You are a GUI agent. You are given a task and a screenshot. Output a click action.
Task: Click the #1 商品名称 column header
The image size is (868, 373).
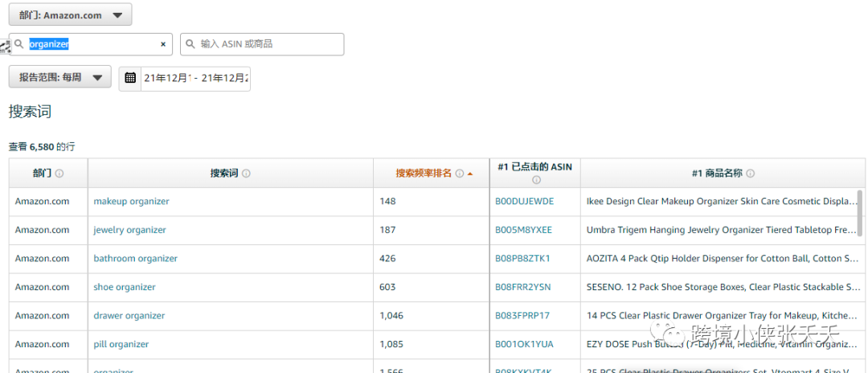723,173
